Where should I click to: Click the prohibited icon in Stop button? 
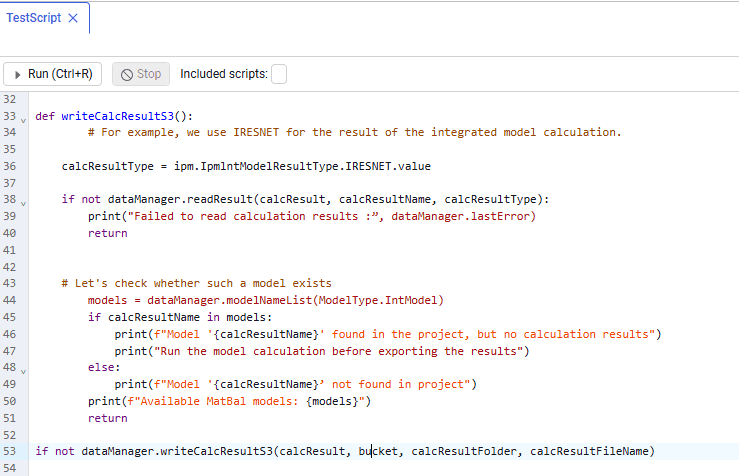(127, 74)
